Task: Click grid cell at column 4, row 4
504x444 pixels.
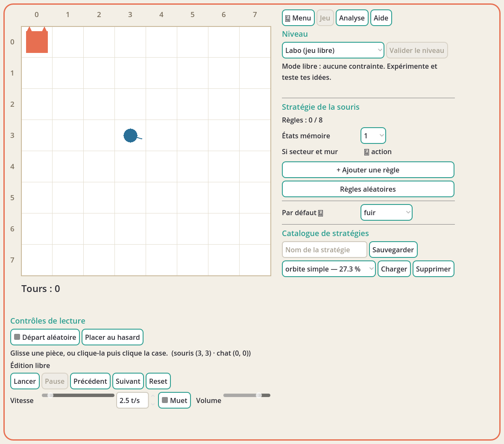Action: pyautogui.click(x=161, y=166)
